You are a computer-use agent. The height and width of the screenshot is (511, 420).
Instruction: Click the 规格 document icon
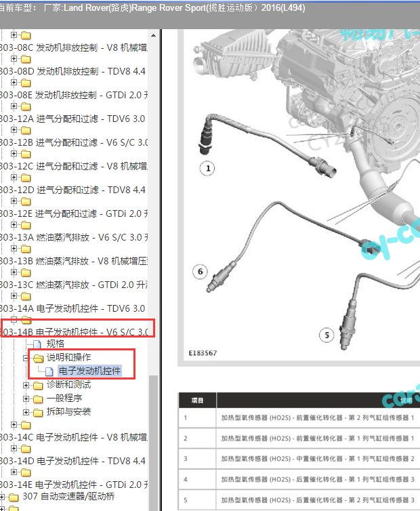tap(37, 344)
